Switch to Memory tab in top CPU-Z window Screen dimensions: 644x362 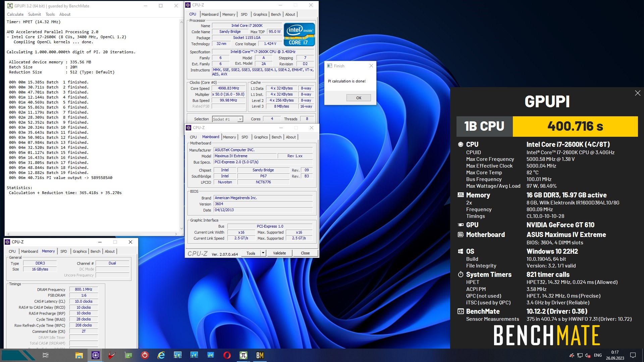(x=229, y=14)
